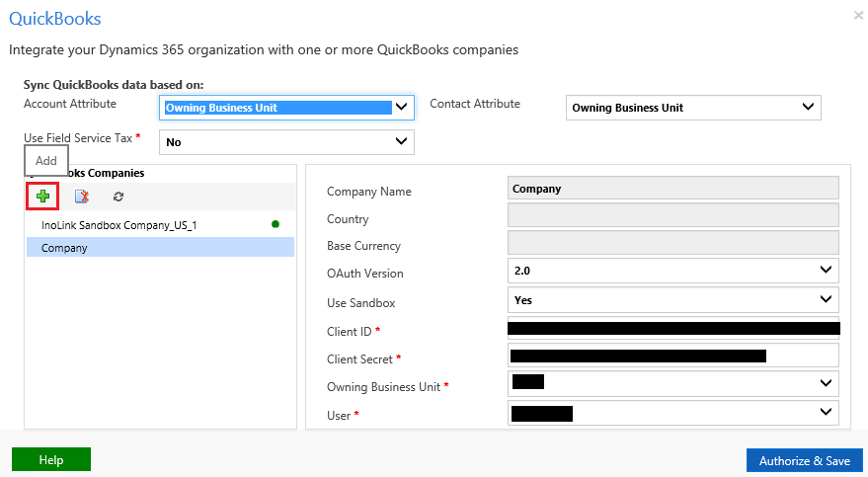Expand the Owning Business Unit required dropdown
The width and height of the screenshot is (868, 477).
[673, 383]
